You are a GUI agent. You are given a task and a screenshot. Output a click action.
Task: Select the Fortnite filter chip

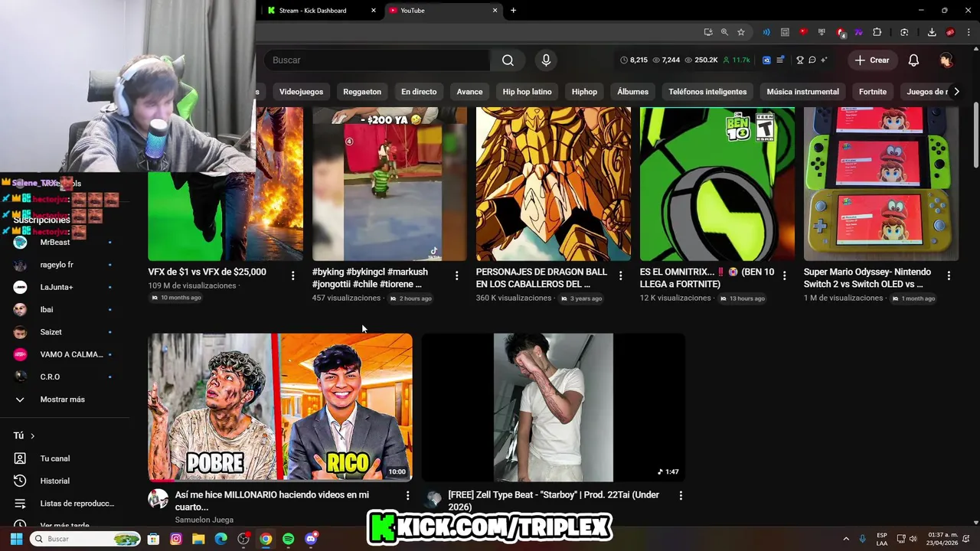pos(873,91)
